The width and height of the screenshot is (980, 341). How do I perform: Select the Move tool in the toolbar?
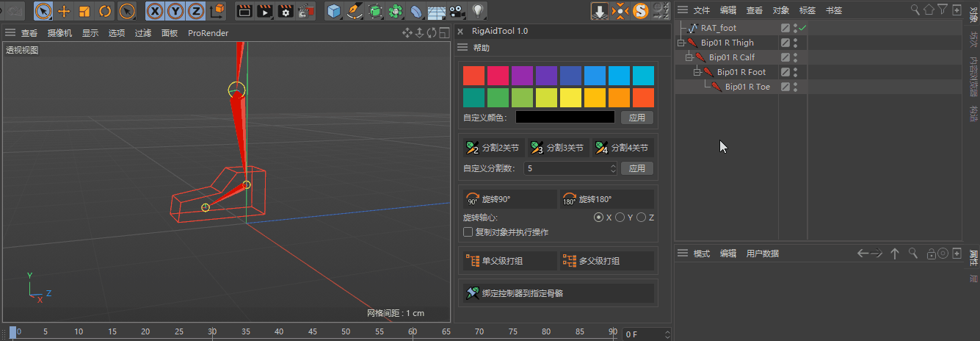pyautogui.click(x=64, y=10)
